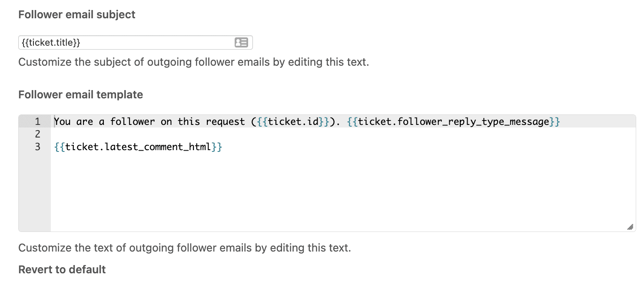Image resolution: width=644 pixels, height=282 pixels.
Task: Click the Follower email template heading
Action: (80, 94)
